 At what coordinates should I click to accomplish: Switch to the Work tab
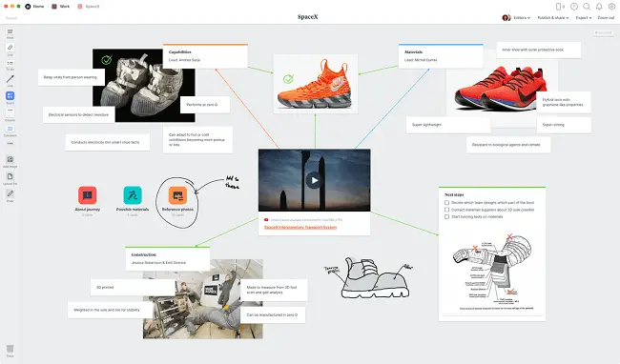pyautogui.click(x=60, y=7)
